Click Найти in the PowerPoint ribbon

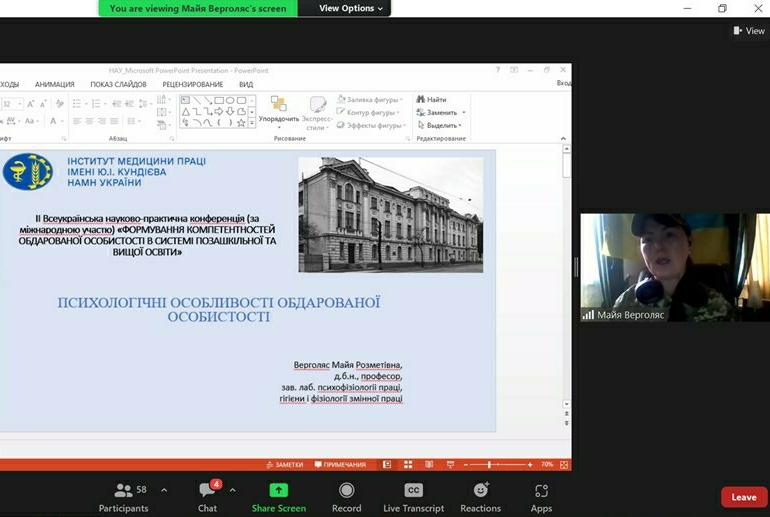click(x=431, y=100)
